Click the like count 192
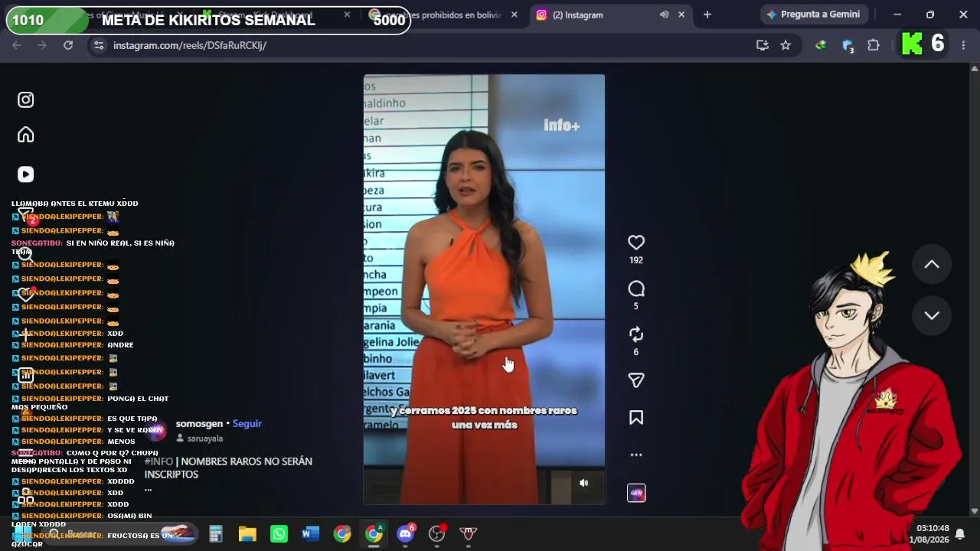Screen dimensions: 980x551 pyautogui.click(x=636, y=260)
